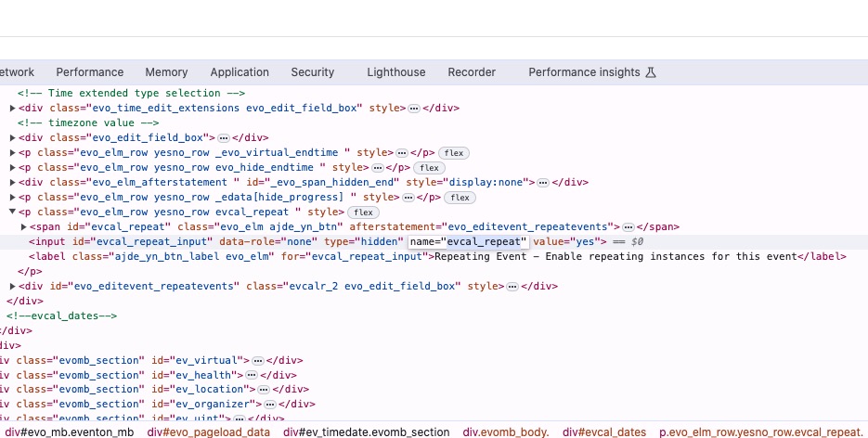Collapse the evcal_repeat paragraph node
Viewport: 868px width, 438px height.
[12, 212]
